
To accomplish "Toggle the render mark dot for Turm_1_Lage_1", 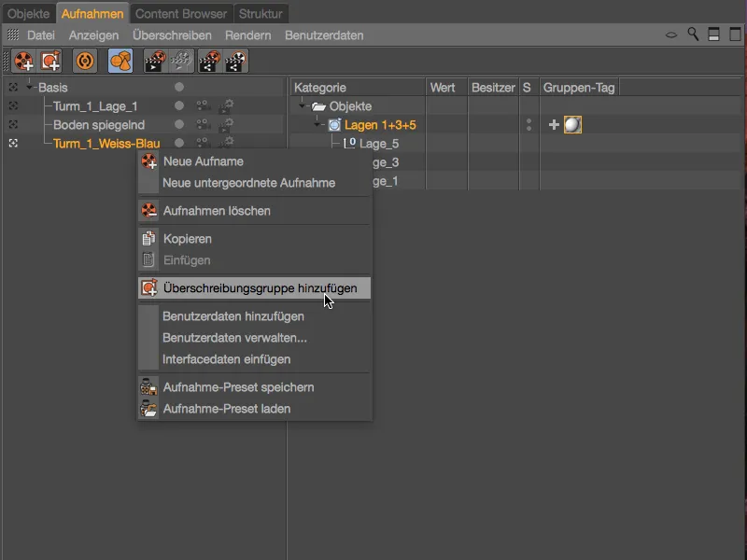I will coord(179,105).
